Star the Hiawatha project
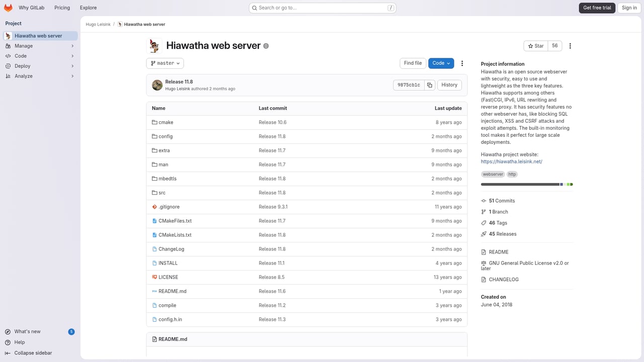 click(x=535, y=46)
